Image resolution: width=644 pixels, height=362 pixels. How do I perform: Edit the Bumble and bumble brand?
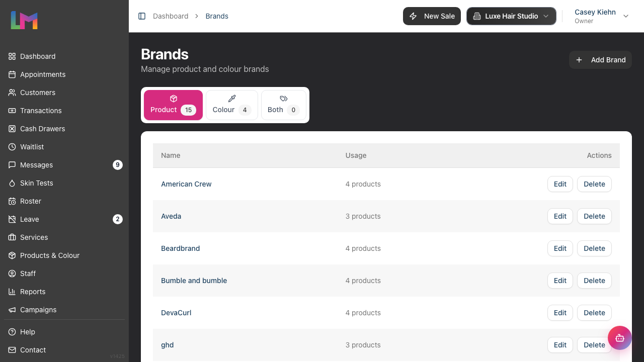coord(560,281)
